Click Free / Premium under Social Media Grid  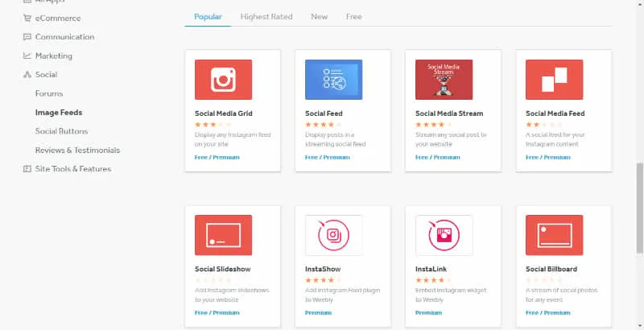point(217,157)
